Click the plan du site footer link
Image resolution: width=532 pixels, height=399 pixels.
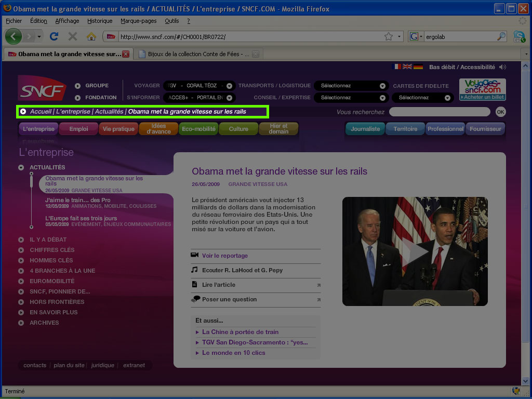point(69,365)
